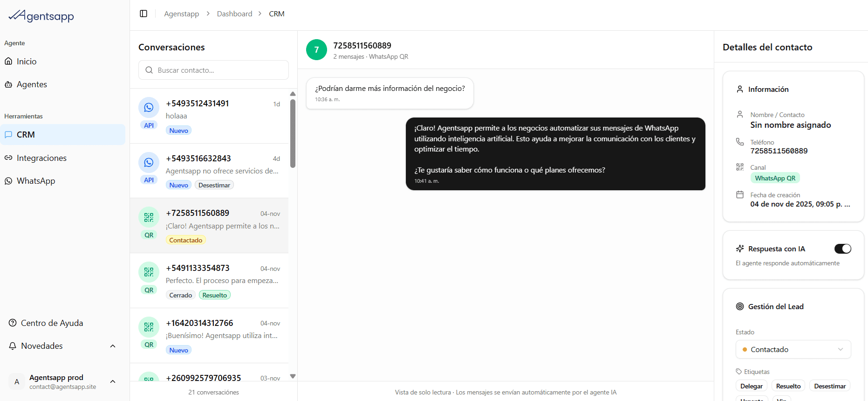The image size is (868, 401).
Task: Expand the Novedades section chevron
Action: pos(113,346)
